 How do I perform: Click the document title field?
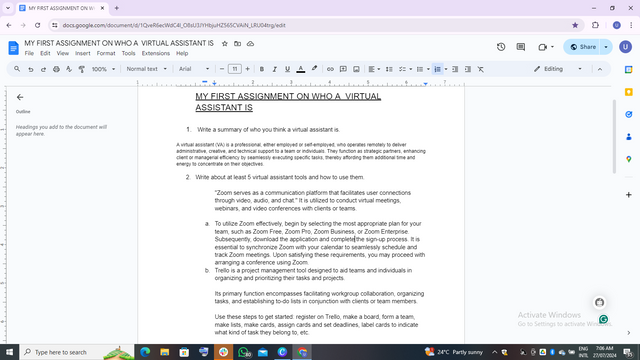[x=119, y=43]
